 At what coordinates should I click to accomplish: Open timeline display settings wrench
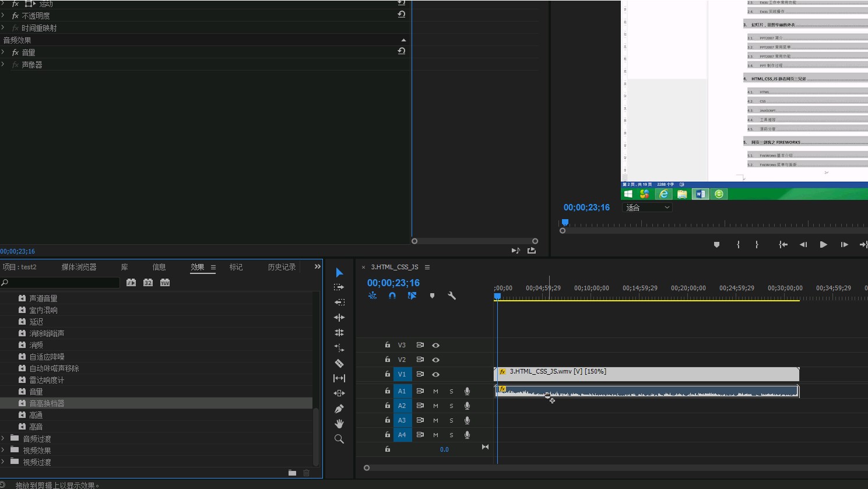tap(452, 295)
